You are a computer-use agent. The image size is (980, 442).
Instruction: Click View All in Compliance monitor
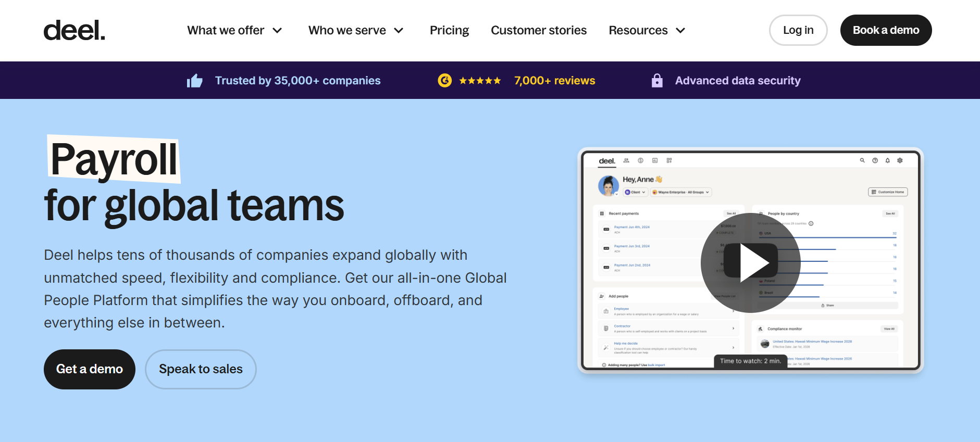889,329
